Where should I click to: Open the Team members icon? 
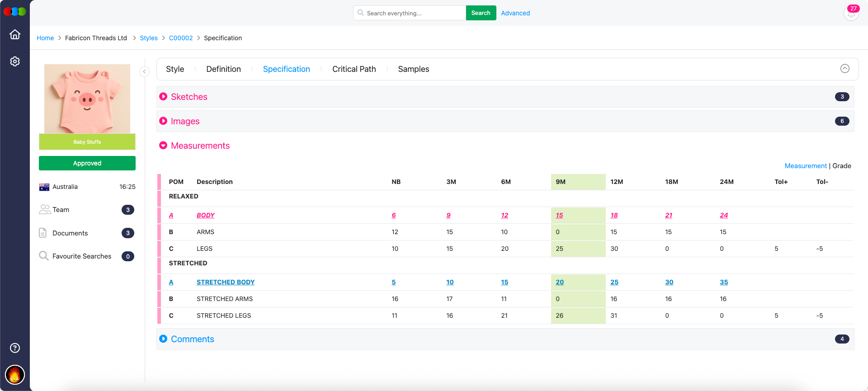[45, 210]
